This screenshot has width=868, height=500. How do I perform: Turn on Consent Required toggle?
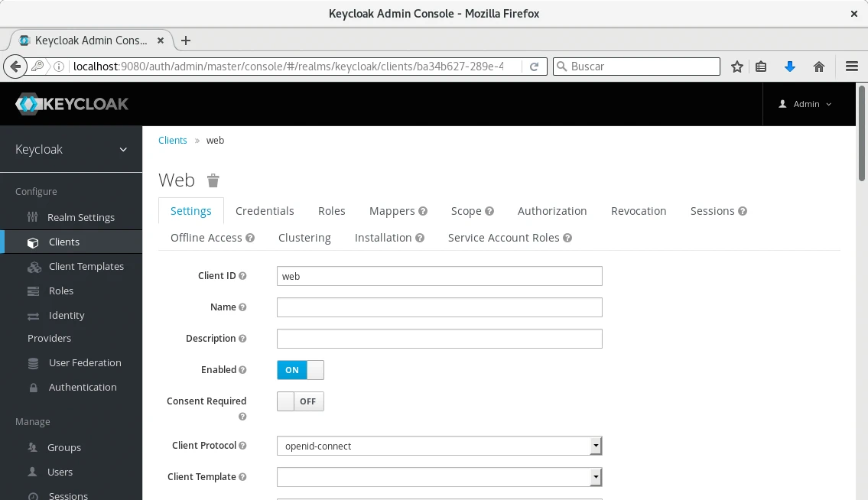[300, 401]
